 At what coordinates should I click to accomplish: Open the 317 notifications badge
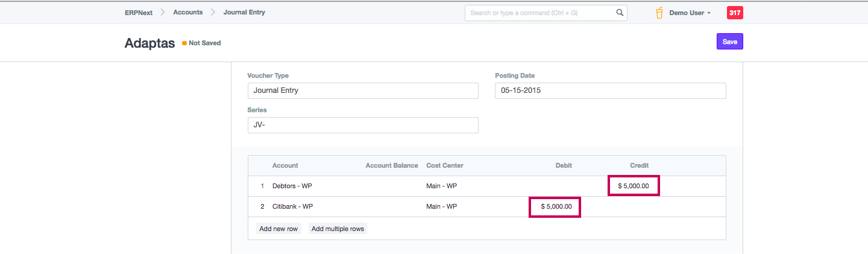(x=734, y=13)
